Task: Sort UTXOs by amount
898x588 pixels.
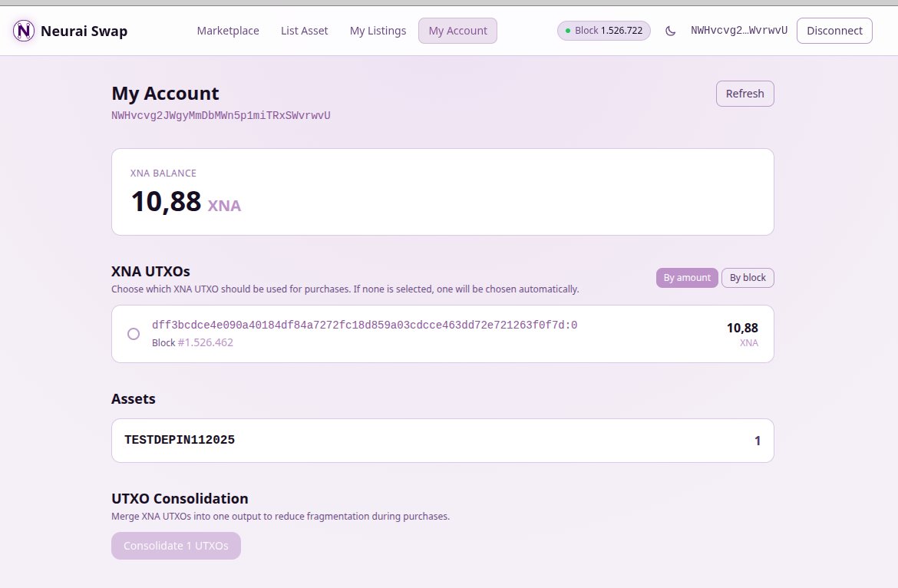Action: click(687, 278)
